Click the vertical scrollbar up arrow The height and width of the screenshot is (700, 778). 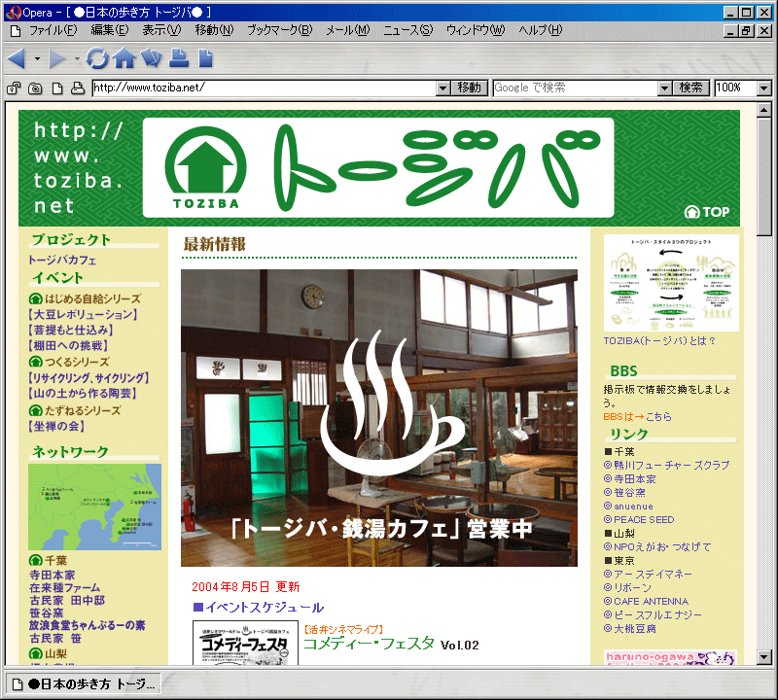764,110
